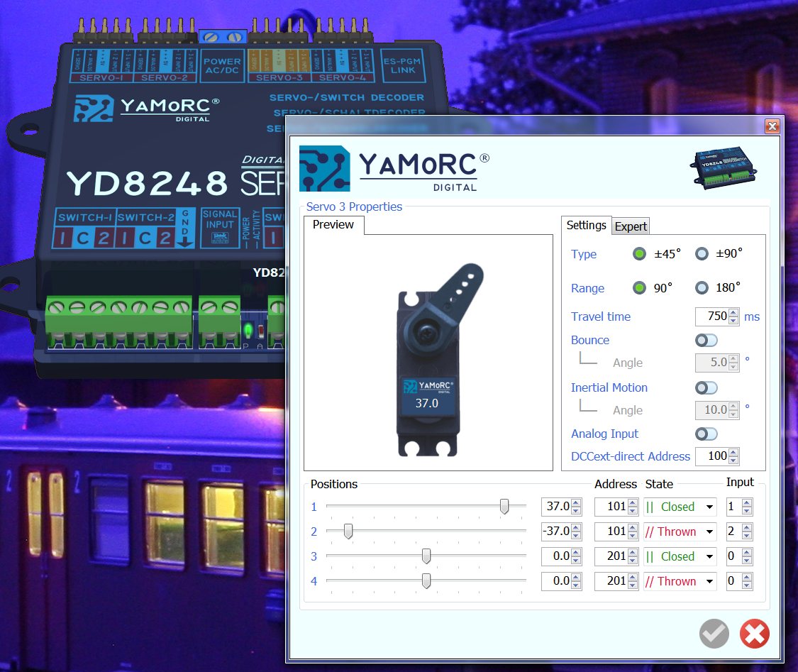798x672 pixels.
Task: Click the YD8248 module thumbnail image
Action: pos(724,167)
